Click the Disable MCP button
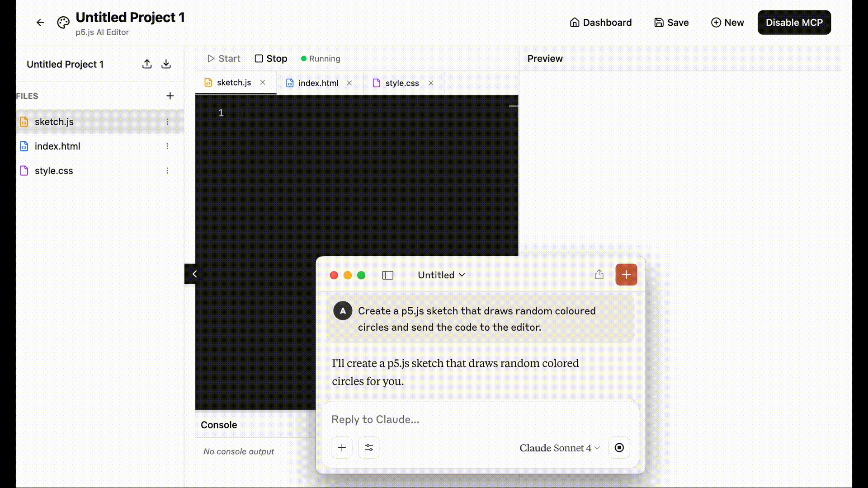 click(794, 23)
